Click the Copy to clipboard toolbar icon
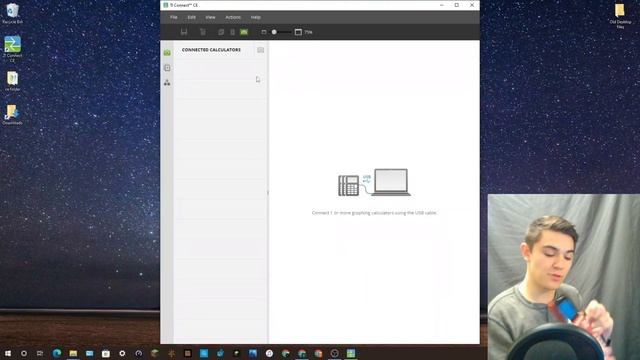 tap(221, 32)
